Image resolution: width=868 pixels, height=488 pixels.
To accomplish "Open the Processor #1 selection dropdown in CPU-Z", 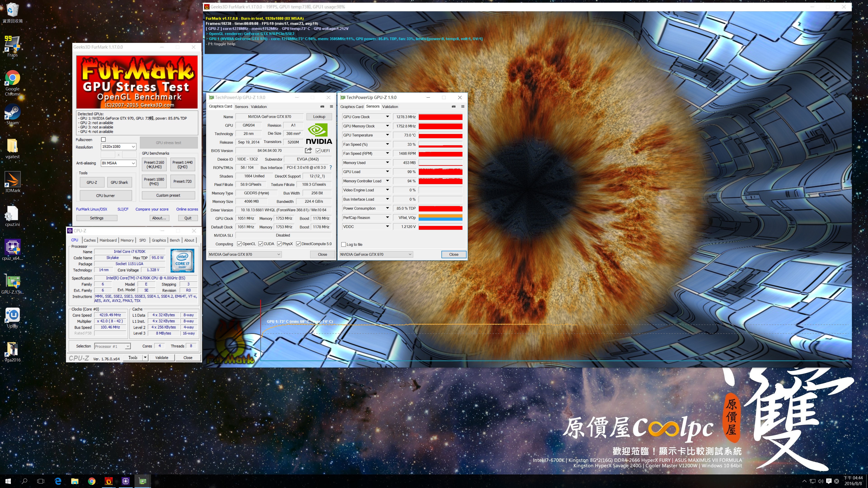I will pos(112,346).
